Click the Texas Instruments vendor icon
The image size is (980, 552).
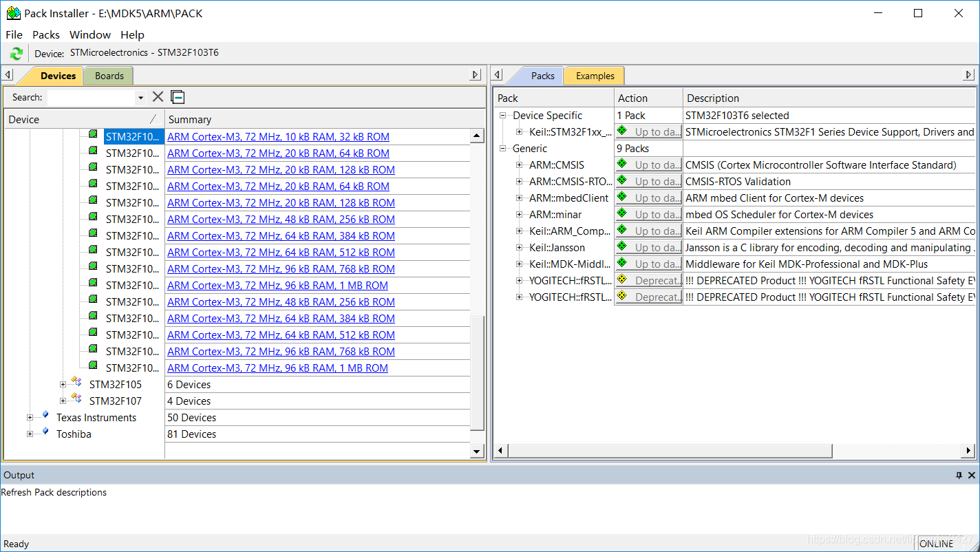pyautogui.click(x=45, y=414)
